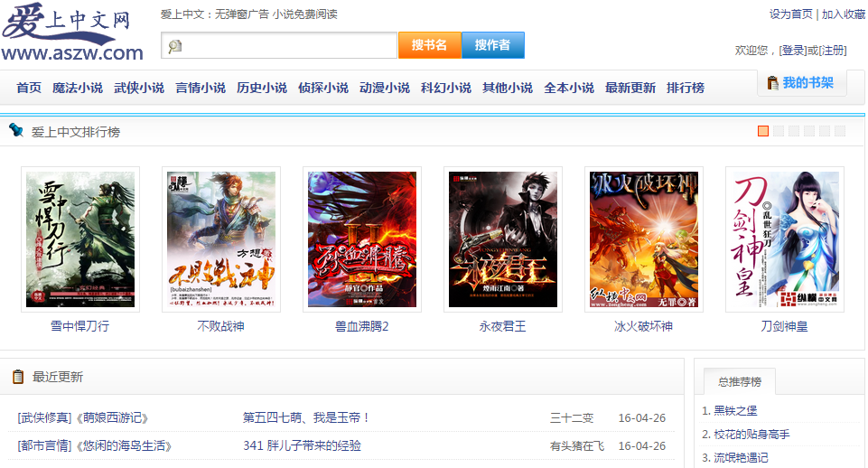Open 排行榜 in navigation
Screen dimensions: 868x468
tap(686, 88)
